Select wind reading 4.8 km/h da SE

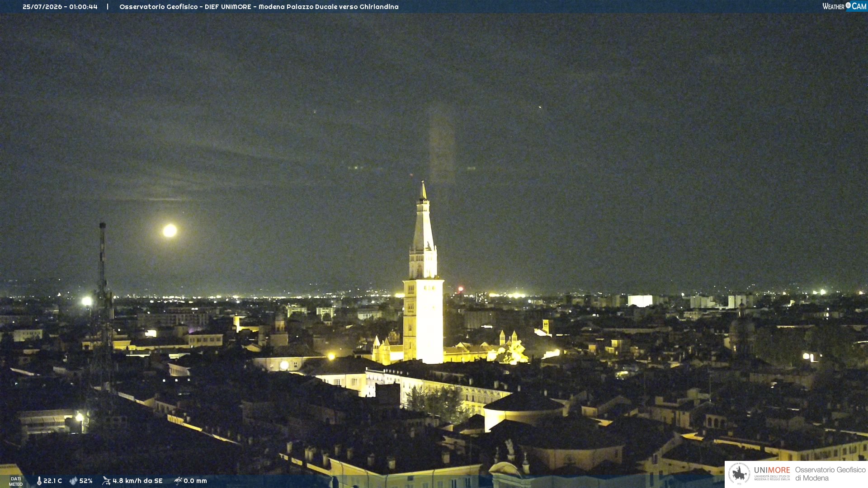click(x=137, y=481)
